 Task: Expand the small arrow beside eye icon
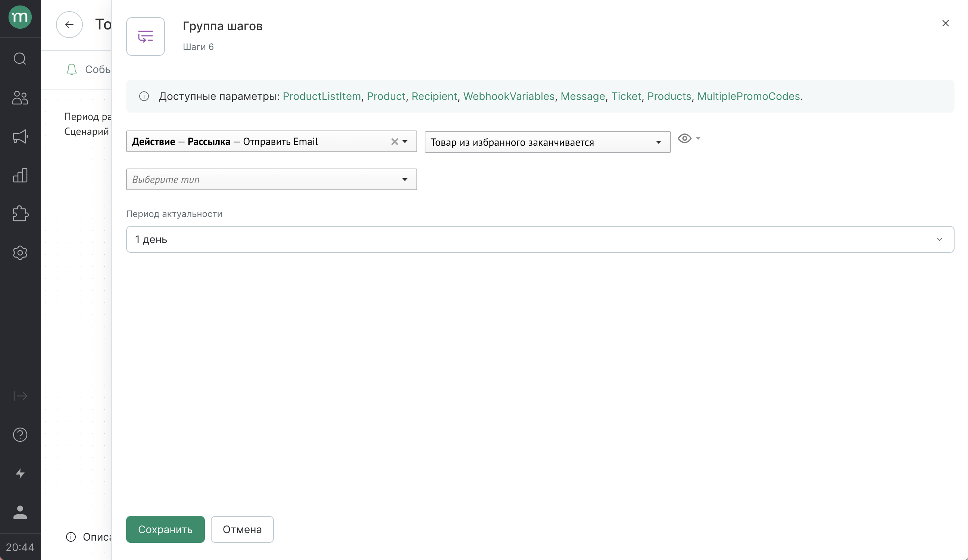pyautogui.click(x=698, y=138)
